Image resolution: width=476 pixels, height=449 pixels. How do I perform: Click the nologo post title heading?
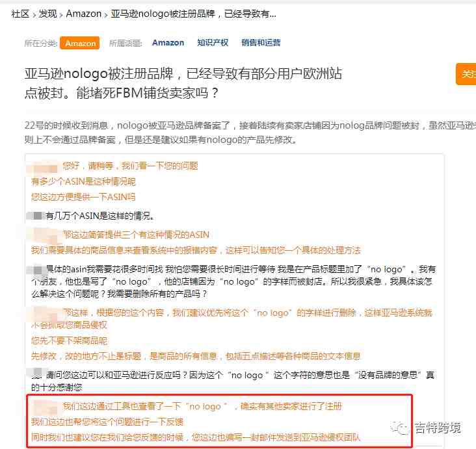point(183,83)
